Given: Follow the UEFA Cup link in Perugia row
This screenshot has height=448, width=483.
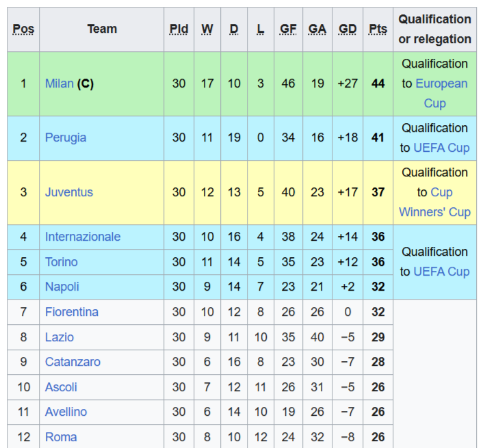Looking at the screenshot, I should 441,148.
